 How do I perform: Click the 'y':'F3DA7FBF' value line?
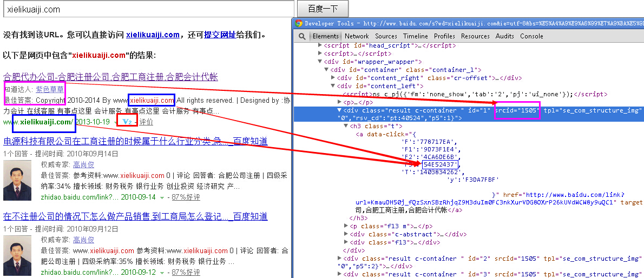[x=473, y=180]
